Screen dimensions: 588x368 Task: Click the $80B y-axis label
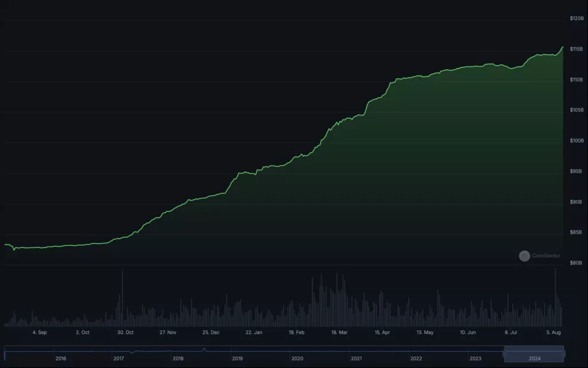point(576,263)
